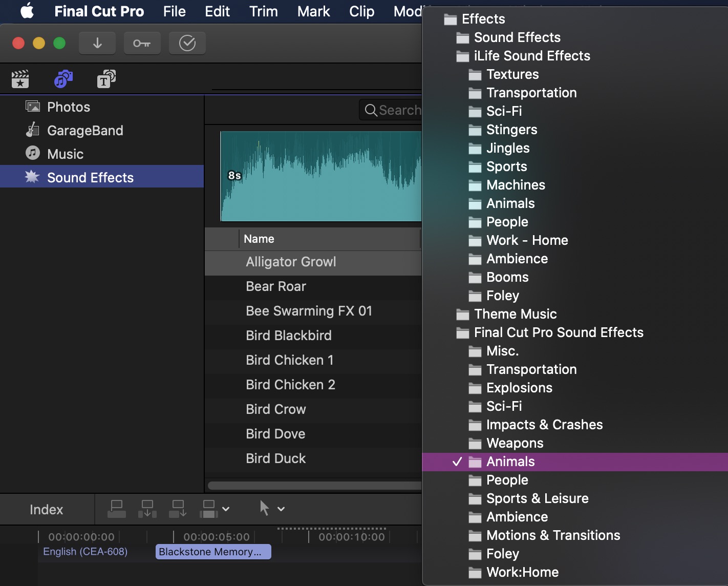Viewport: 728px width, 586px height.
Task: Click the audio waveform preview
Action: [x=321, y=176]
